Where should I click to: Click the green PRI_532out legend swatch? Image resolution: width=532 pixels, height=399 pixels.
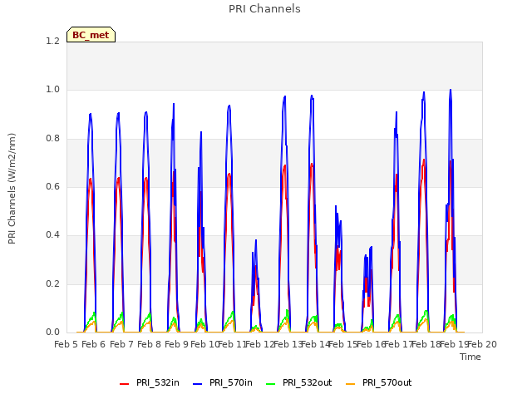click(x=271, y=384)
